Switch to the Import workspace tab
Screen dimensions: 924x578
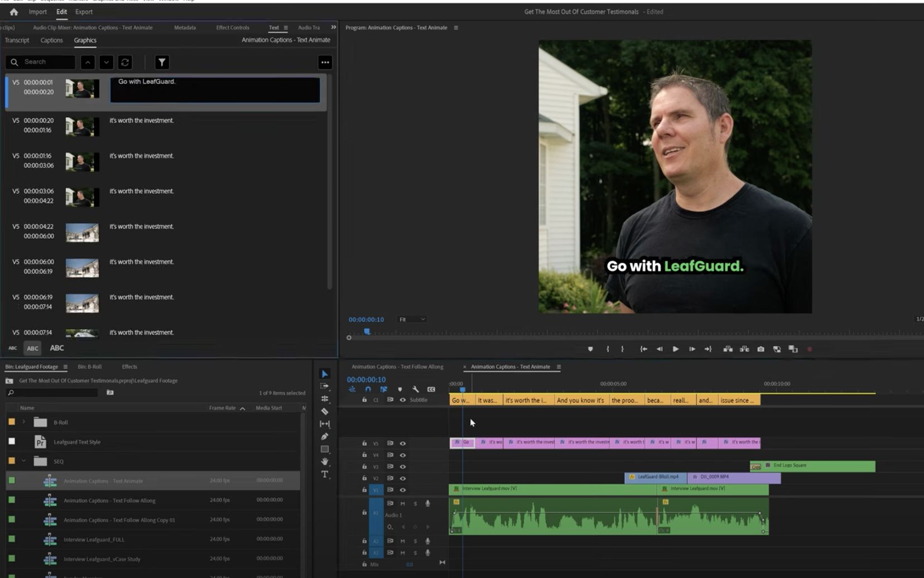click(38, 12)
